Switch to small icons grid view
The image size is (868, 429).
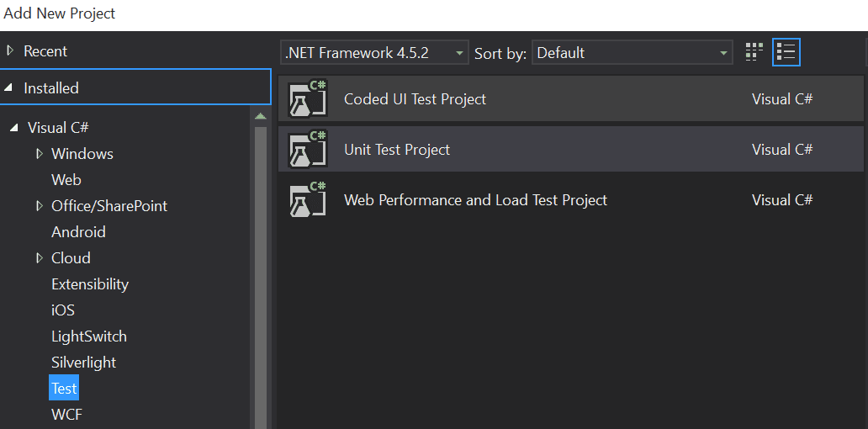click(x=754, y=53)
